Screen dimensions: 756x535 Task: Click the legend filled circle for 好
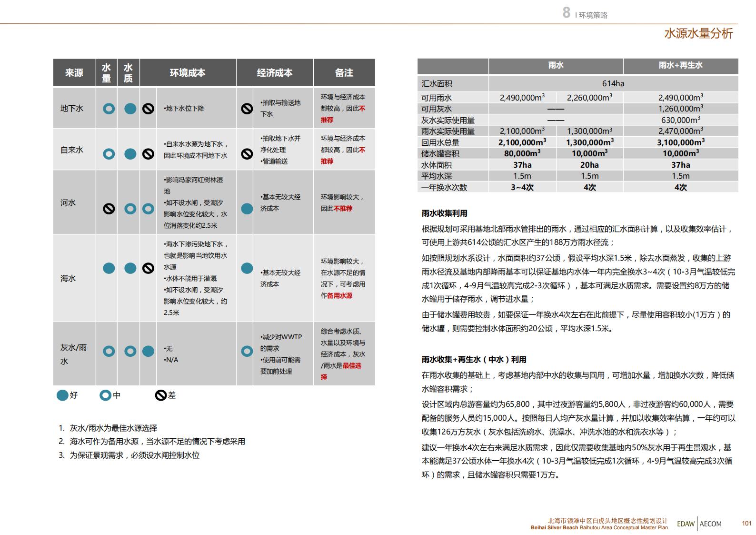tap(62, 395)
